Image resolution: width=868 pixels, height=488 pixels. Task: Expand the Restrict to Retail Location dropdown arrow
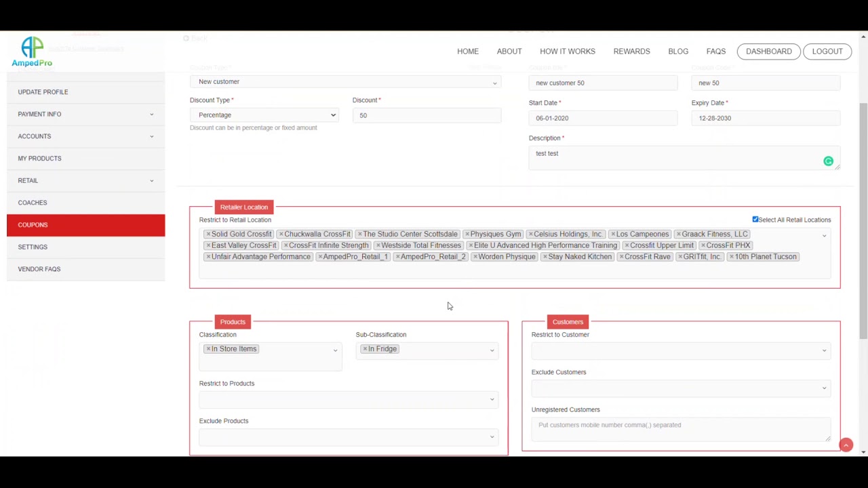point(824,236)
